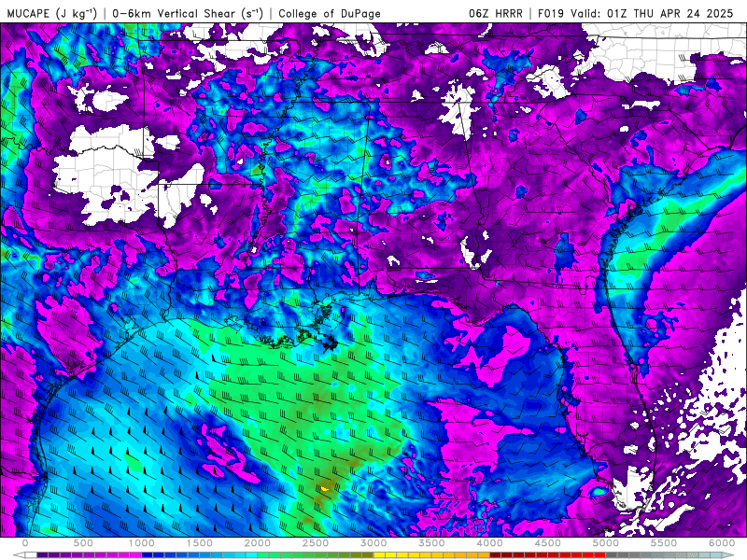The width and height of the screenshot is (747, 560).
Task: Click the F019 Valid: 01Z THU APR 24 2025 text
Action: pyautogui.click(x=636, y=13)
